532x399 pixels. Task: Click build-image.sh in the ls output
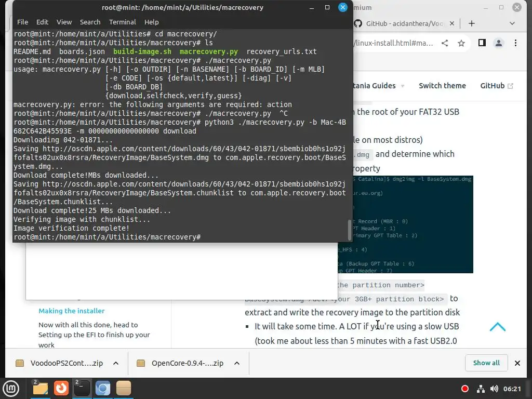click(142, 51)
